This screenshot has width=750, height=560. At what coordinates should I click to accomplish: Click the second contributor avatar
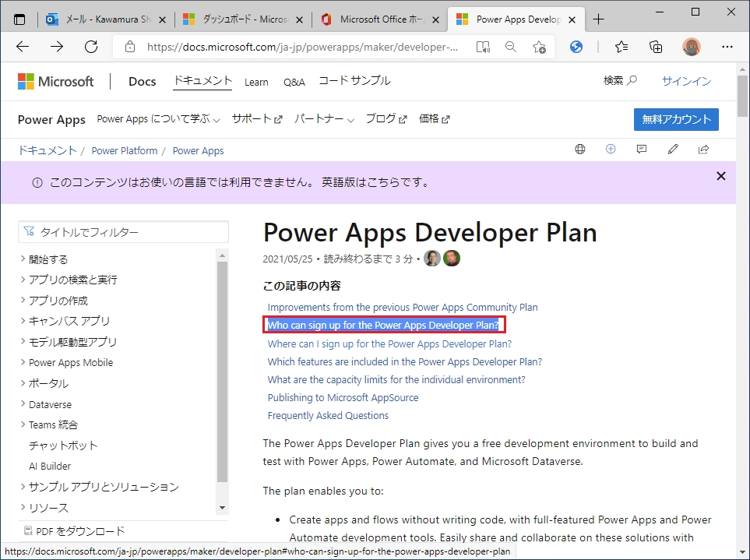click(452, 259)
